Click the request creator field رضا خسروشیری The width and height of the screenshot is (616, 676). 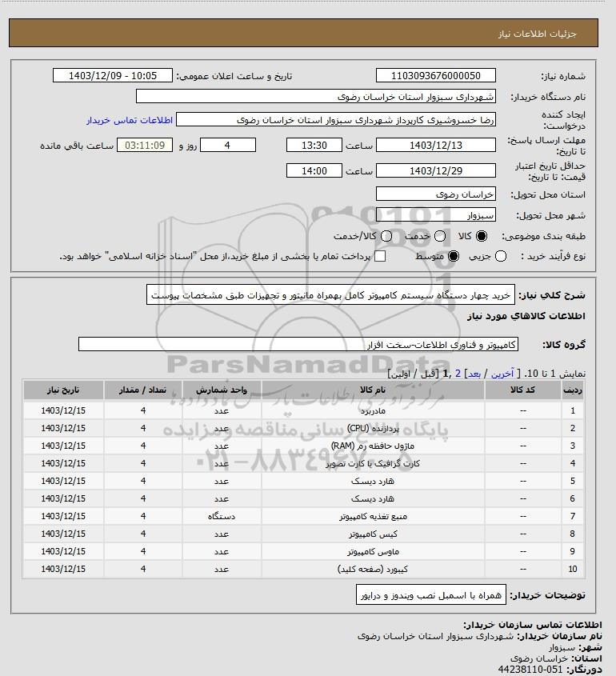(336, 119)
